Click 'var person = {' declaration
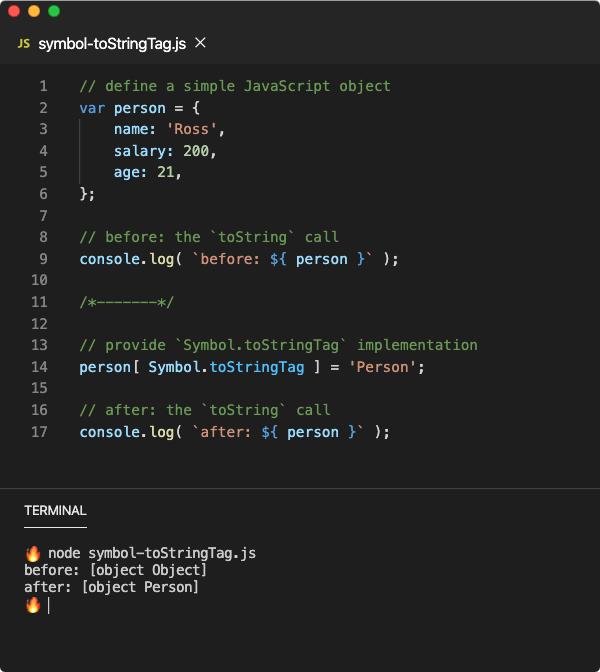Screen dimensions: 600x672 pyautogui.click(x=140, y=108)
